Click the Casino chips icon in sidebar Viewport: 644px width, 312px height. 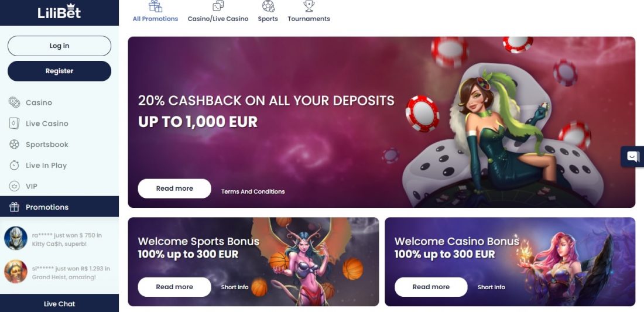pos(15,102)
